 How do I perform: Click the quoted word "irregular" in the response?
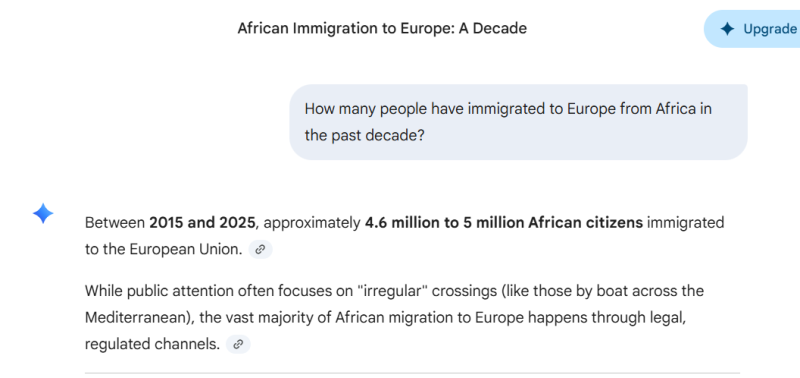pos(391,291)
